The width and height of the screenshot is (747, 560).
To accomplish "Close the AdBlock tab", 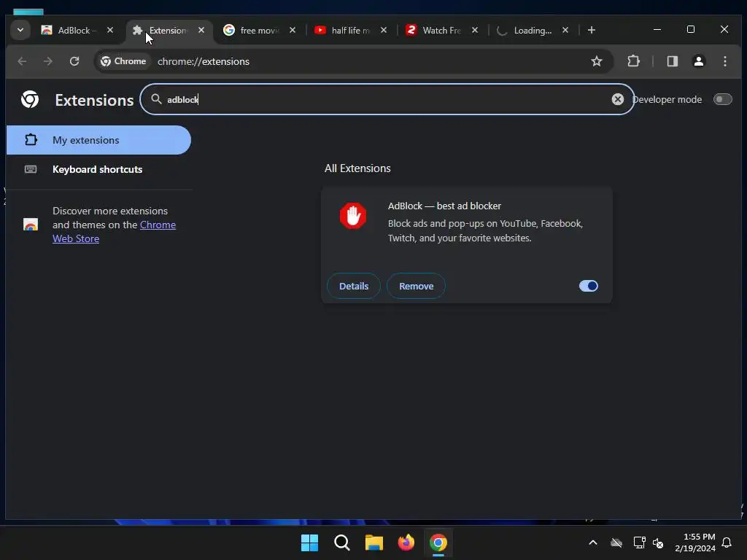I will pos(110,30).
